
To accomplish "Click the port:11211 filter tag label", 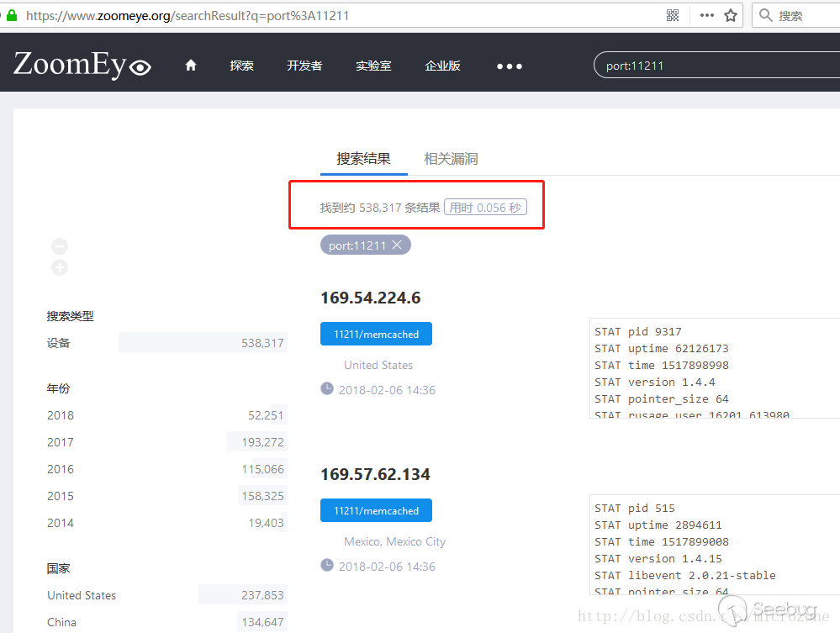I will [x=357, y=245].
